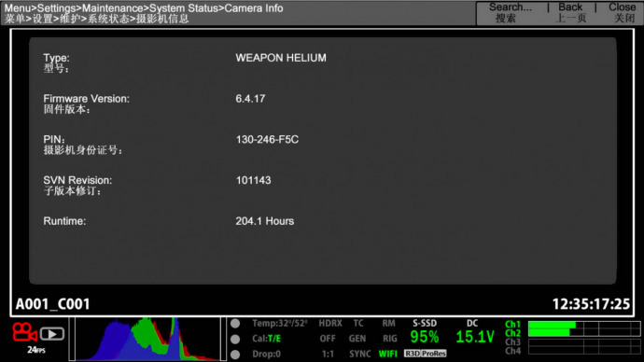
Task: Click the Back button
Action: coord(570,13)
